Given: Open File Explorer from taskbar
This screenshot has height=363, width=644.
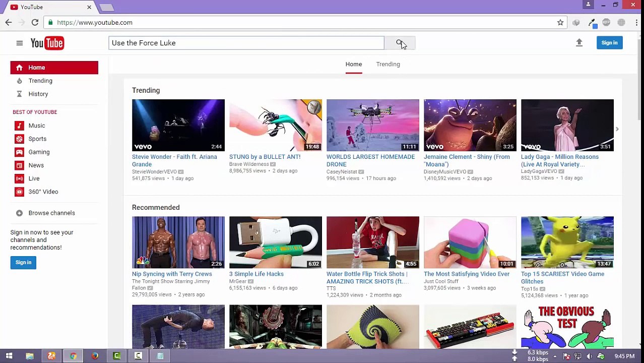Looking at the screenshot, I should 30,356.
